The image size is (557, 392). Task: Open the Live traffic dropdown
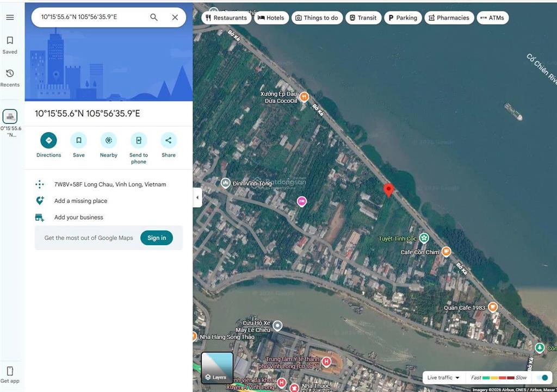click(443, 377)
